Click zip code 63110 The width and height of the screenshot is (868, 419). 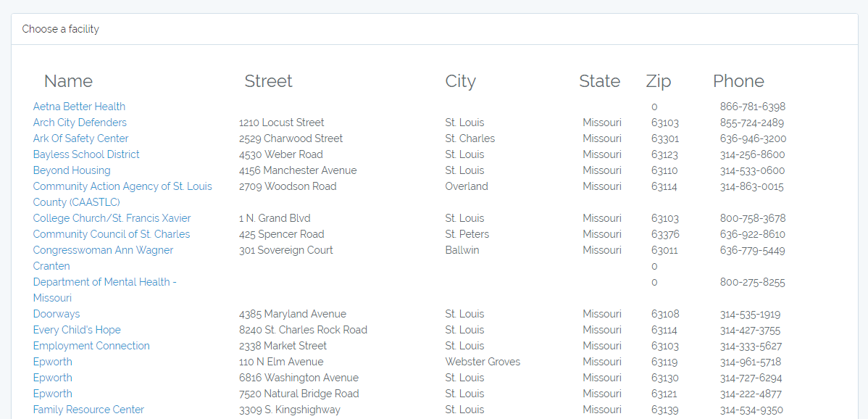[x=665, y=170]
